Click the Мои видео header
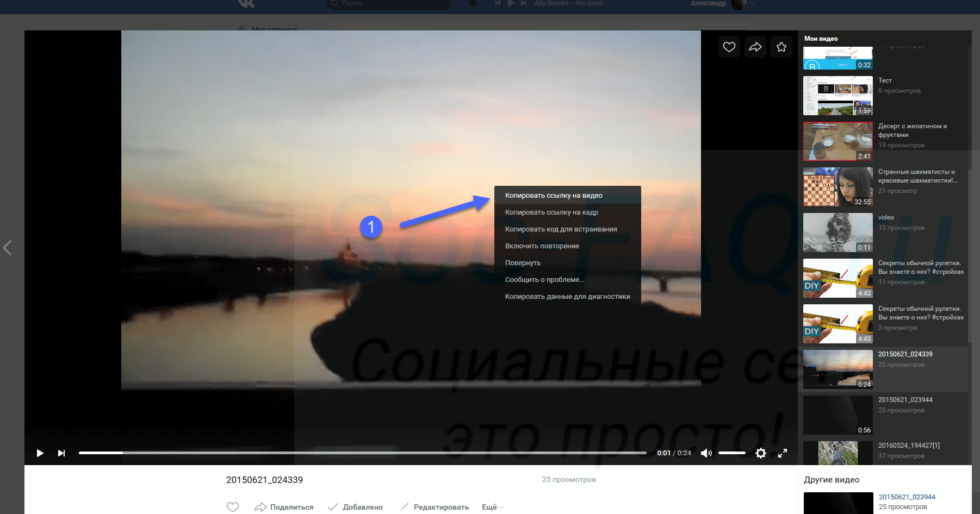The image size is (980, 514). tap(821, 39)
